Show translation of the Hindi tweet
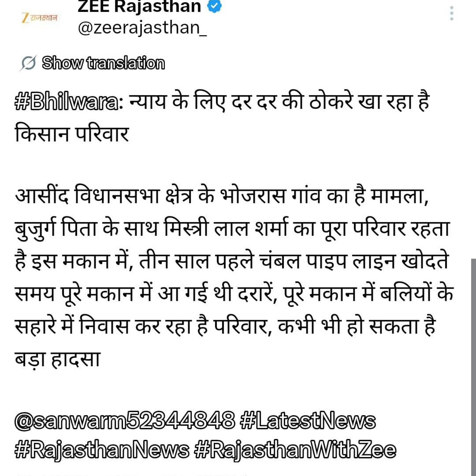Image resolution: width=476 pixels, height=476 pixels. 103,63
